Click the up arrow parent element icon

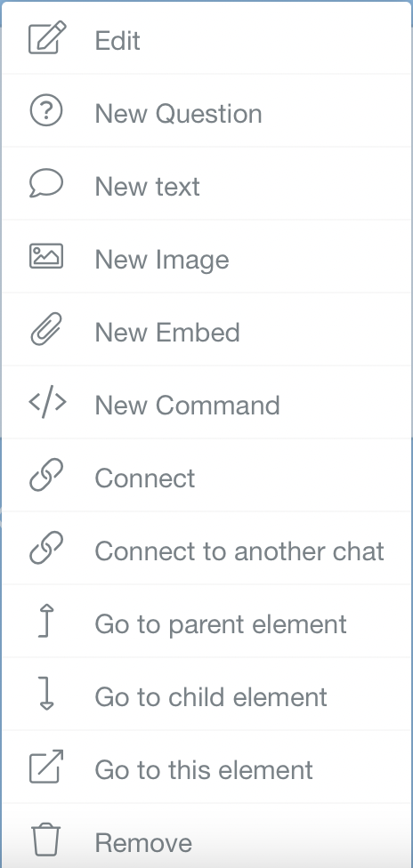46,621
